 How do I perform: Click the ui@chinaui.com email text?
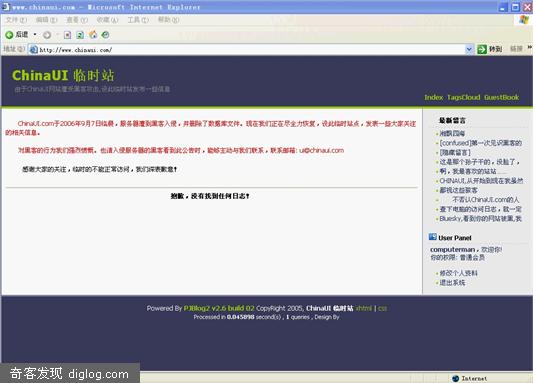[x=322, y=150]
